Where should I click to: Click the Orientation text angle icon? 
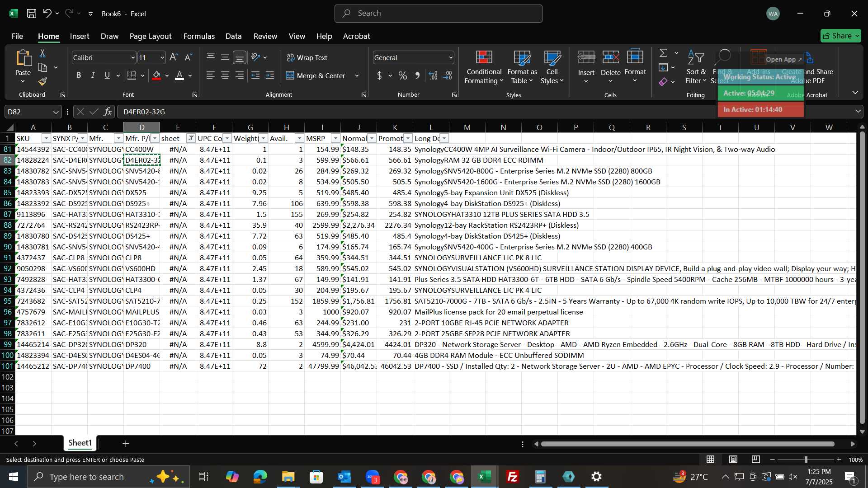(x=255, y=57)
